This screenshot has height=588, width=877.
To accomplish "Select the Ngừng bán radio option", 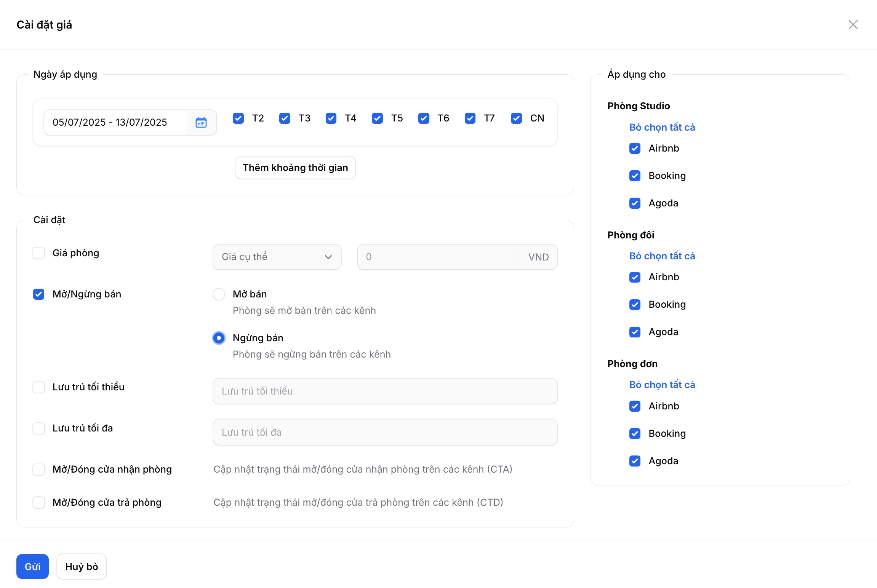I will pos(219,338).
